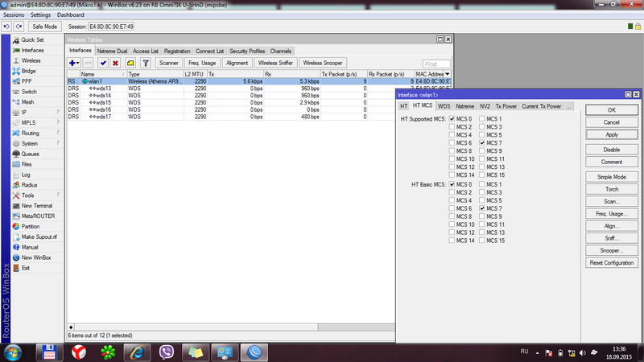
Task: Open New Terminal from the sidebar
Action: tap(36, 206)
